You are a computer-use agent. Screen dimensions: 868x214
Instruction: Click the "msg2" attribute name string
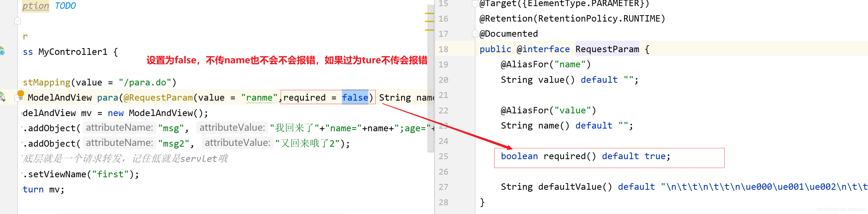(173, 143)
